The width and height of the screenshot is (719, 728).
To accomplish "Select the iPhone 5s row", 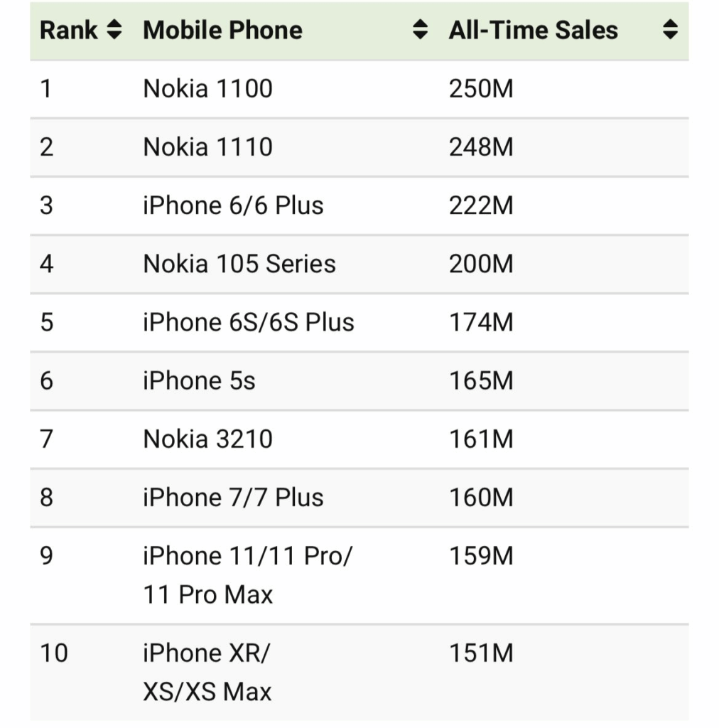I will 199,380.
